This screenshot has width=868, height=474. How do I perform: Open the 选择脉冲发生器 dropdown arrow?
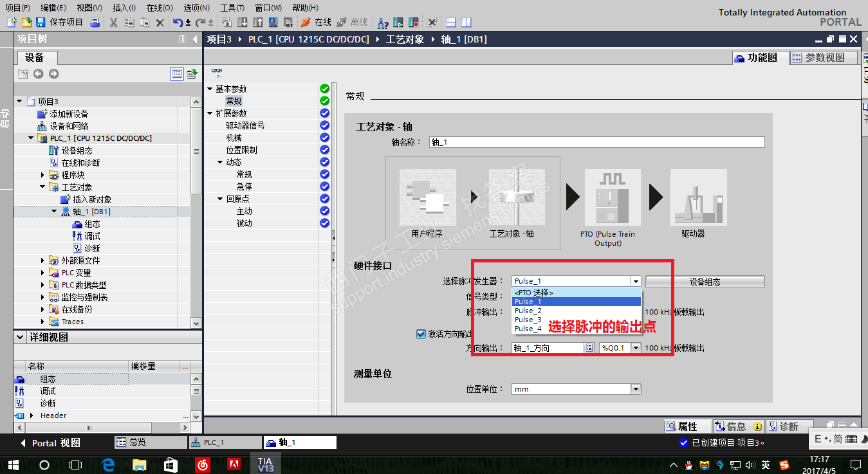click(x=636, y=281)
